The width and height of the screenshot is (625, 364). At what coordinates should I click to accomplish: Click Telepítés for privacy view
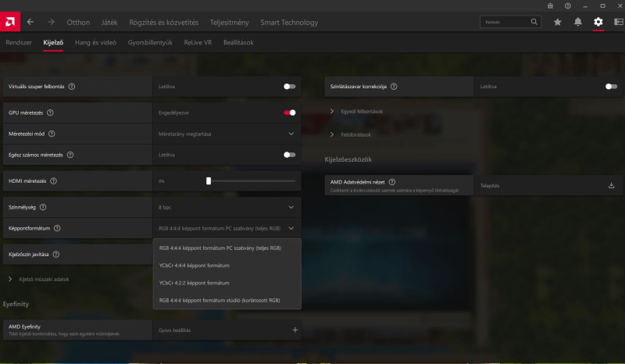pos(490,186)
